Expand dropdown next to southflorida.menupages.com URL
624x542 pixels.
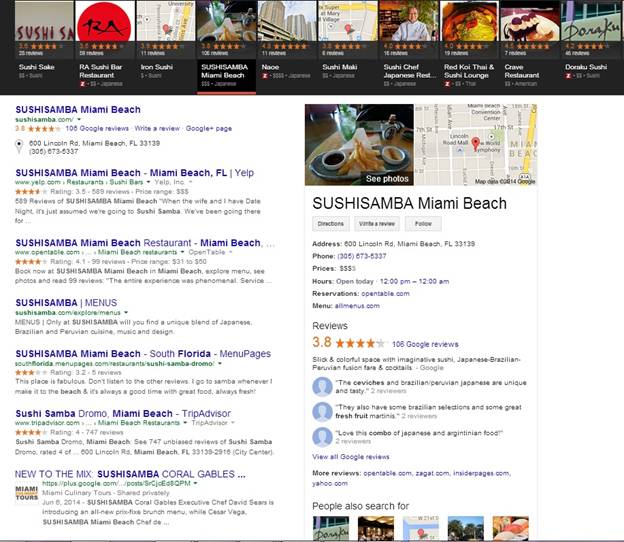coord(220,363)
